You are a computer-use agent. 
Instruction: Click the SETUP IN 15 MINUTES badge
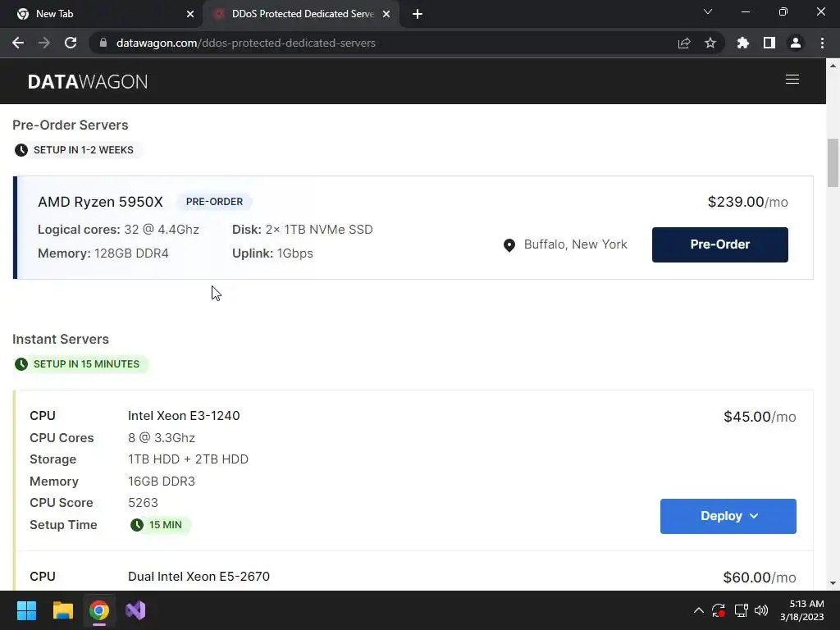pyautogui.click(x=81, y=364)
